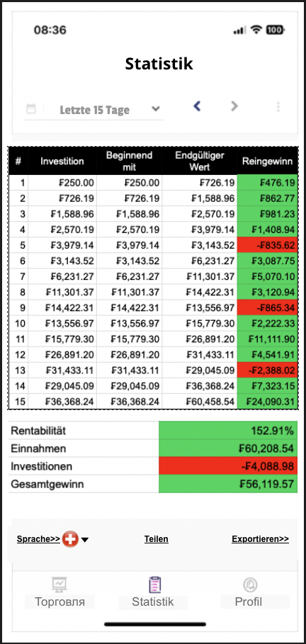The image size is (306, 644).
Task: Click the dropdown chevron after Letzte 15 Tage
Action: click(155, 109)
